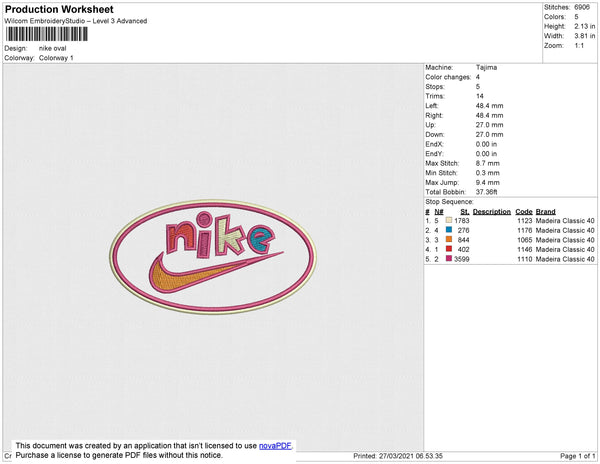This screenshot has height=464, width=600.
Task: Click the 'Color changes:' value 4
Action: click(x=478, y=77)
